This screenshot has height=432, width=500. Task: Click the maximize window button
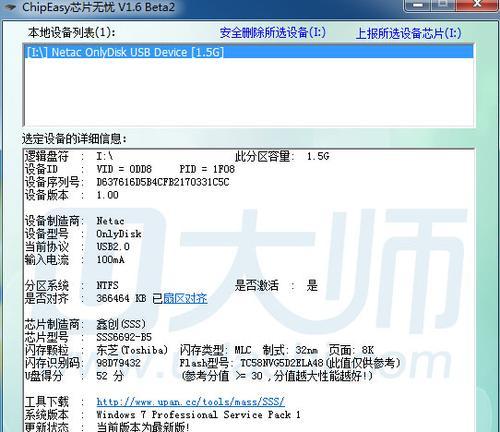(443, 5)
